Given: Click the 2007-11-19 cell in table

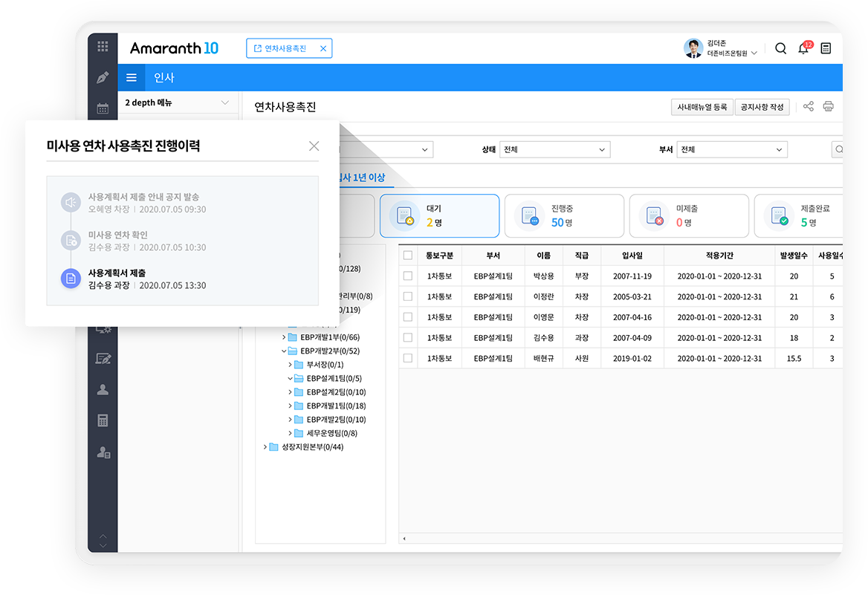Looking at the screenshot, I should [632, 276].
